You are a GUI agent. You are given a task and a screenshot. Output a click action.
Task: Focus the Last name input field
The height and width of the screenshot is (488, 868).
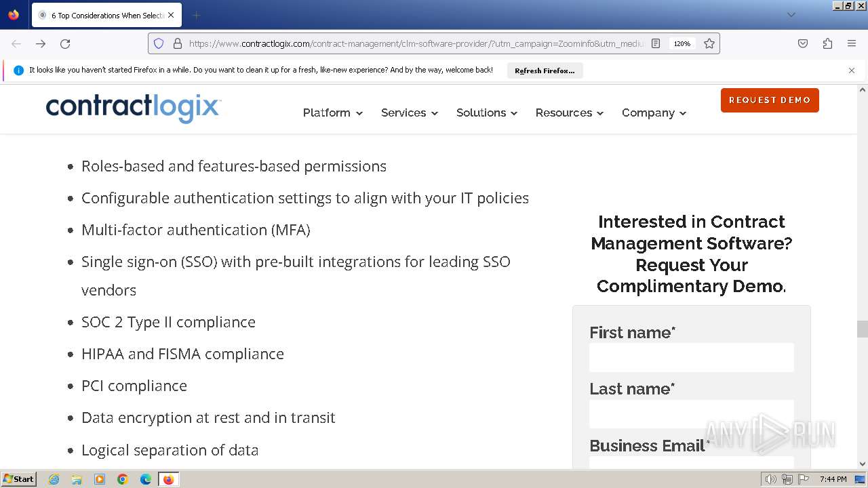(692, 413)
